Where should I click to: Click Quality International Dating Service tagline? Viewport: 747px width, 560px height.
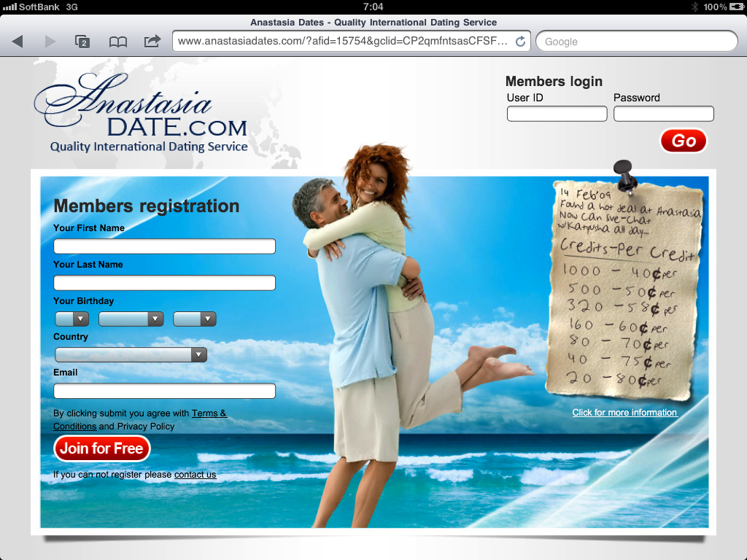coord(149,147)
